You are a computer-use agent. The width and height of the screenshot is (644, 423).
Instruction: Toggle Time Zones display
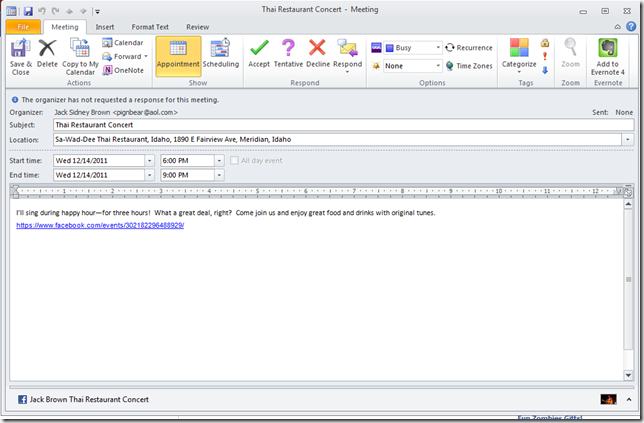468,66
